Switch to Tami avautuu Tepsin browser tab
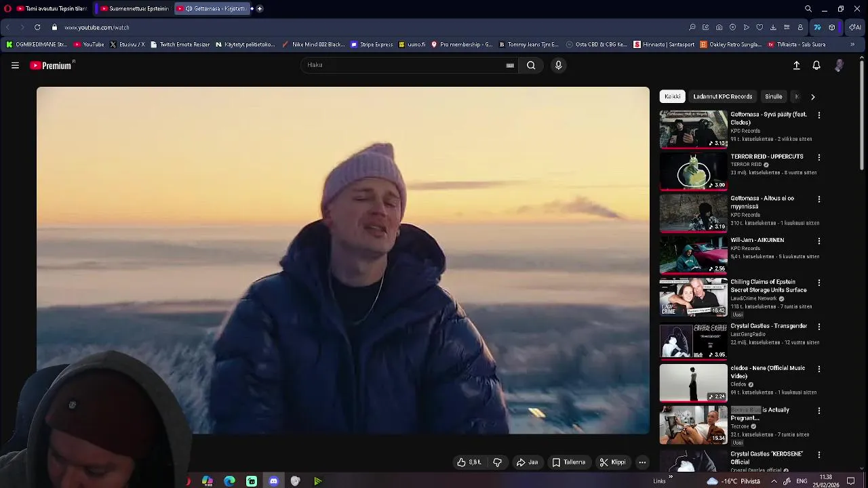This screenshot has height=488, width=868. point(52,9)
